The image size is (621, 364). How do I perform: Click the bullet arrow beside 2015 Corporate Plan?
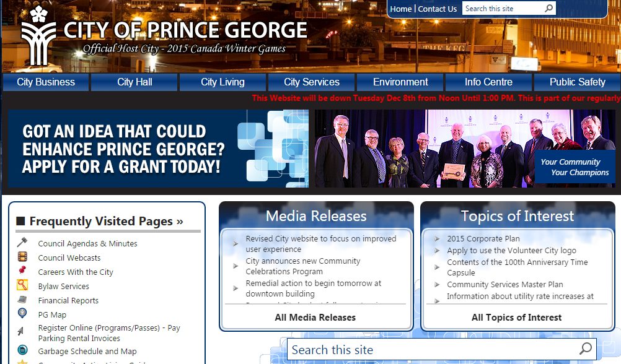437,239
